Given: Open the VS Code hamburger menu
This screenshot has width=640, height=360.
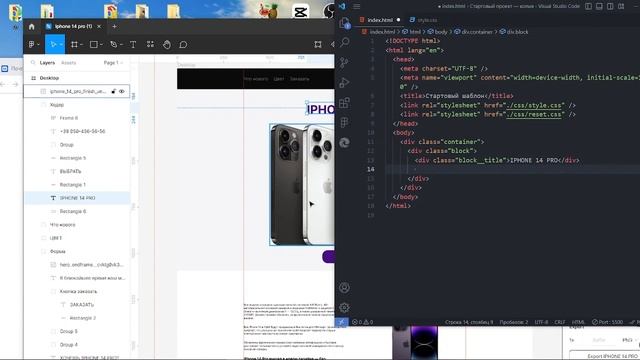Looking at the screenshot, I should pos(357,6).
